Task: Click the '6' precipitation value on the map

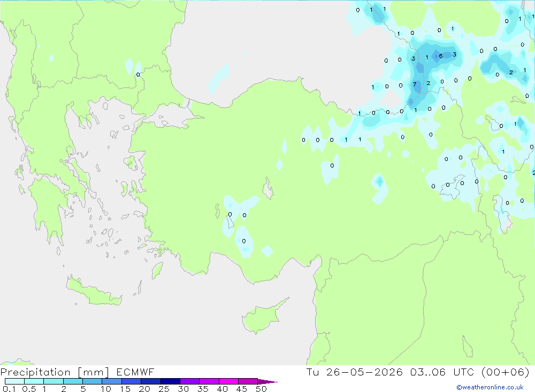Action: [x=440, y=56]
